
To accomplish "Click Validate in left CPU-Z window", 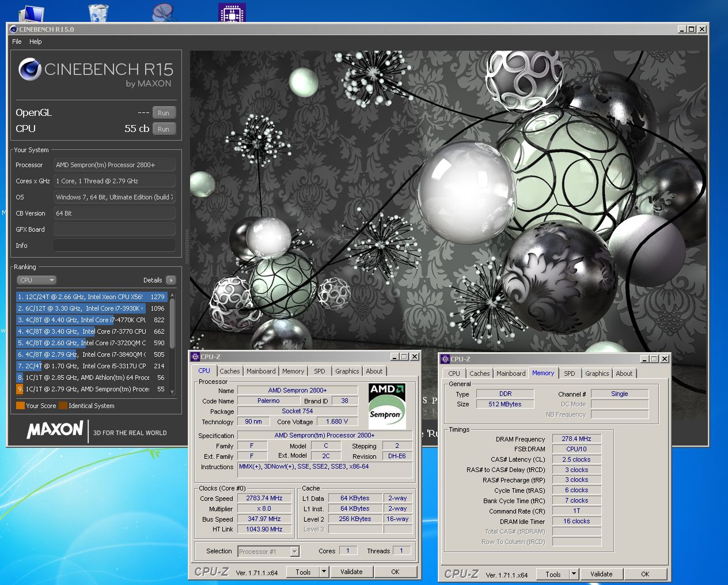I will pyautogui.click(x=351, y=572).
